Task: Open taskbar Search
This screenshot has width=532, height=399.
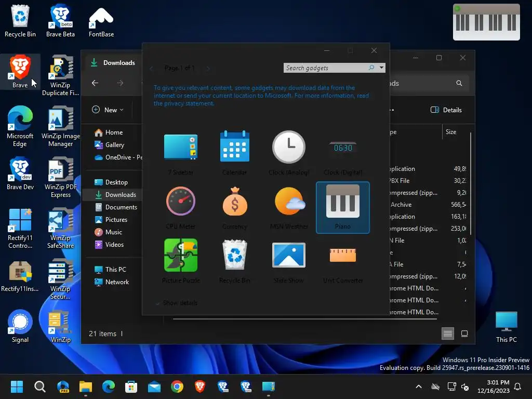Action: (39, 387)
